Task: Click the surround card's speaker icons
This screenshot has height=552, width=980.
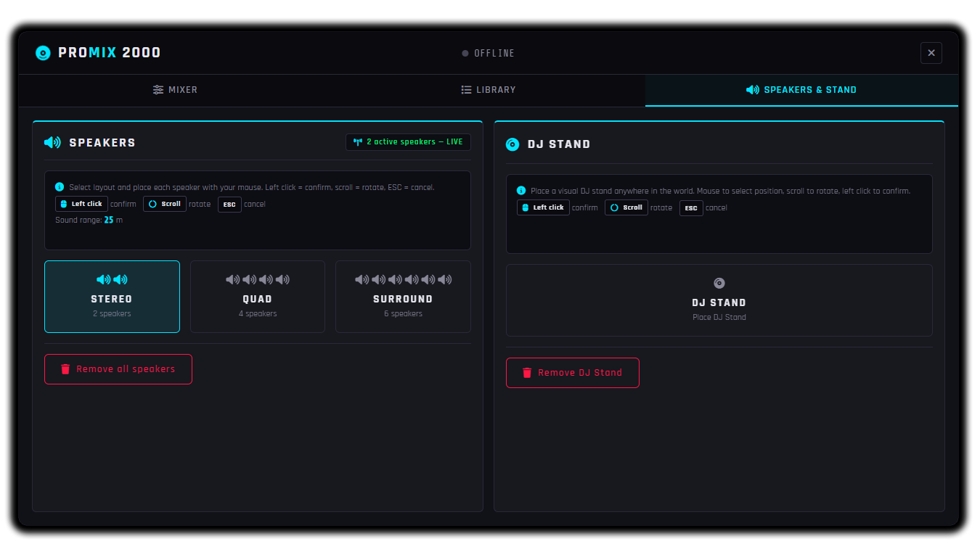Action: point(403,279)
